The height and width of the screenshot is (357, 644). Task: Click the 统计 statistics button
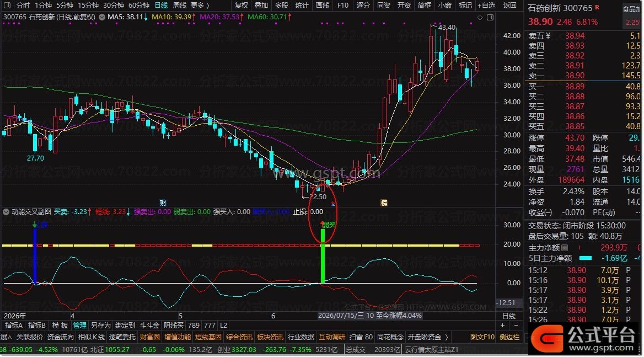(x=302, y=6)
